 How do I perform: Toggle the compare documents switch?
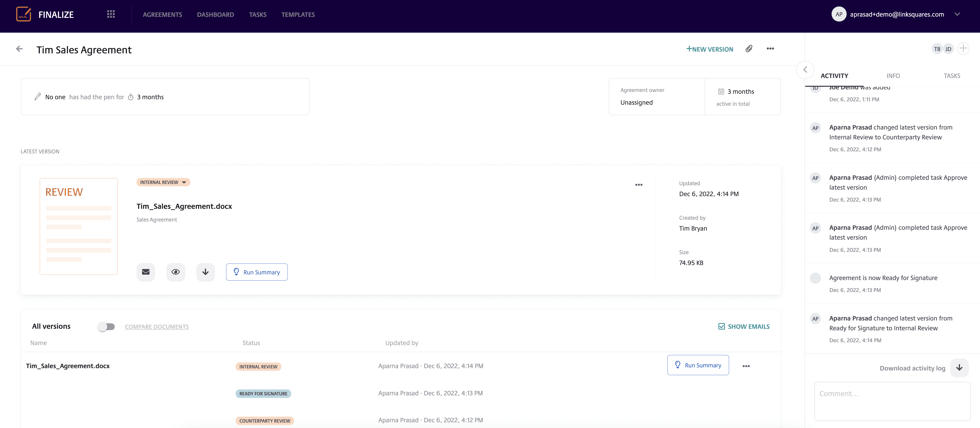coord(106,326)
